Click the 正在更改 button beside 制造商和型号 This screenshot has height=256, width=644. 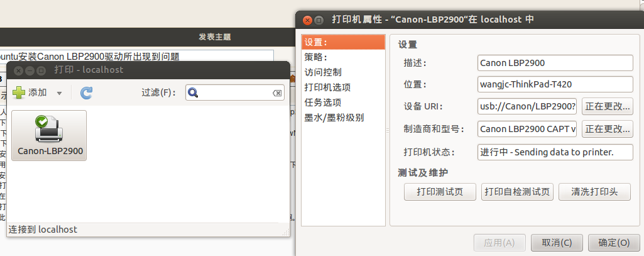[608, 129]
